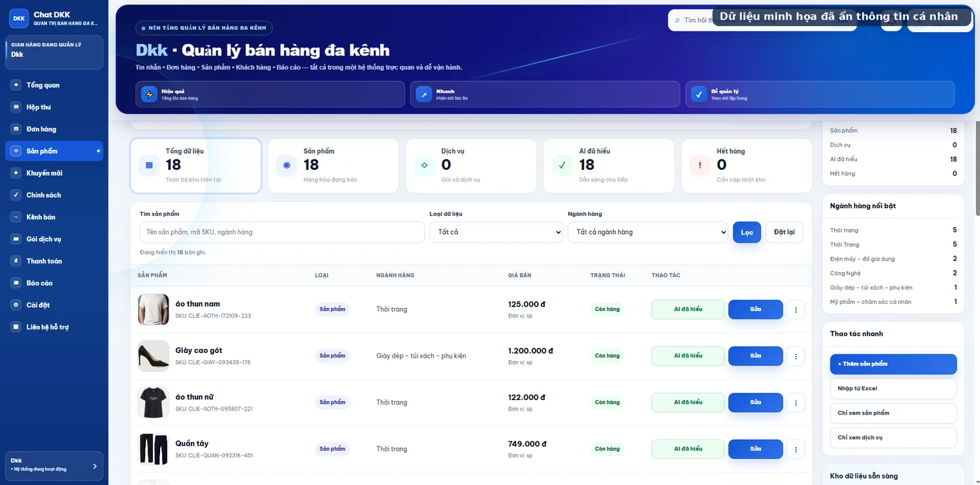The width and height of the screenshot is (980, 485).
Task: Click the Quần tây trousers thumbnail
Action: pos(154,449)
